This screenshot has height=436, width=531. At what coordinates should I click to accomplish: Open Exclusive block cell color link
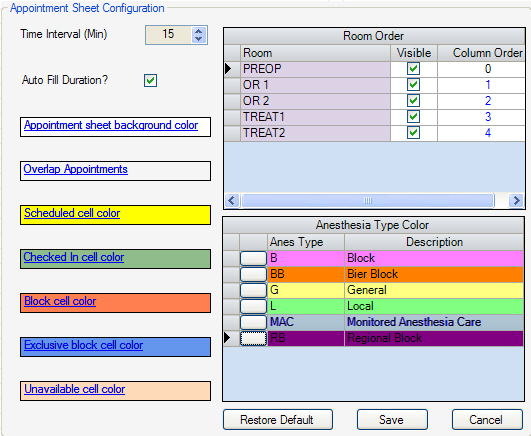84,345
